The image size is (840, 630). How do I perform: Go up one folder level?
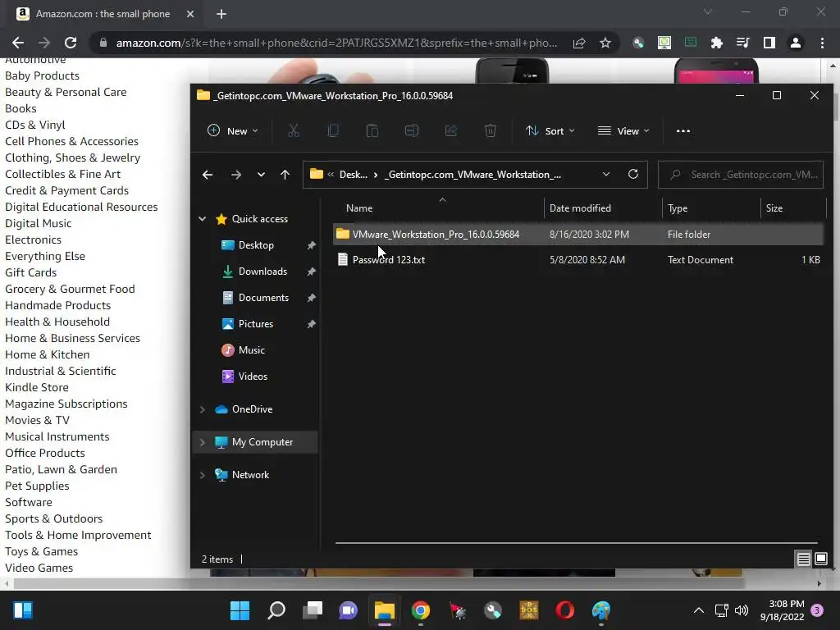(x=285, y=175)
